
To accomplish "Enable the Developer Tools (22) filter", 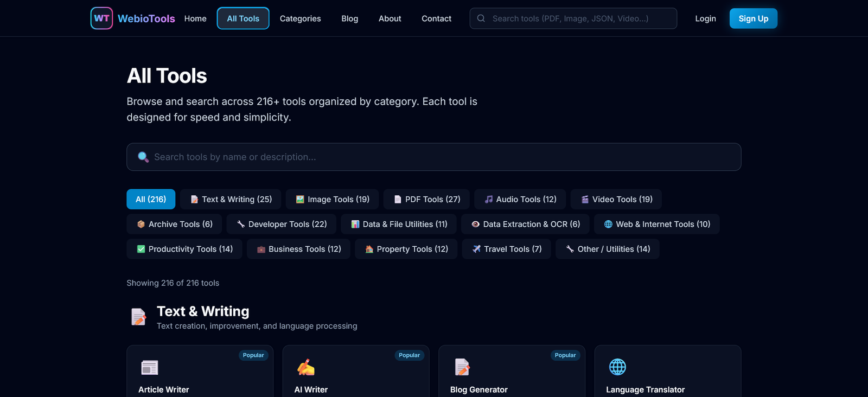I will pos(281,224).
